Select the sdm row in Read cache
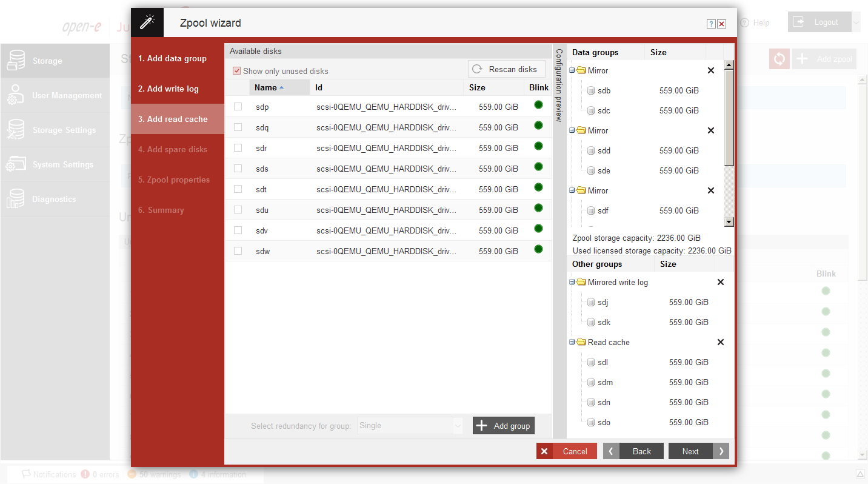 (x=650, y=382)
